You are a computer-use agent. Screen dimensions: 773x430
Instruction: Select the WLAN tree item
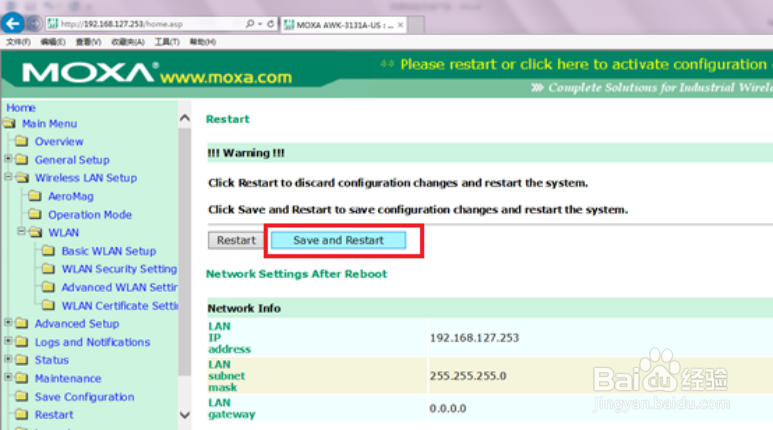click(63, 233)
